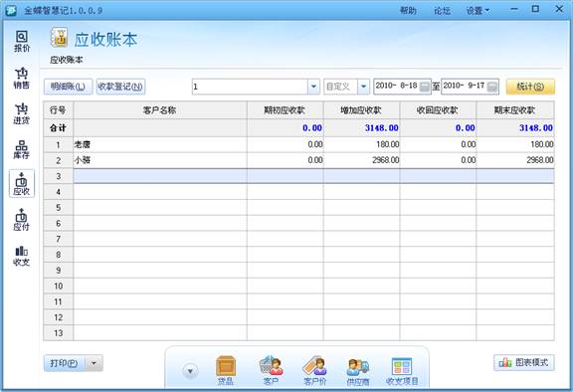Click row number 13 in the table
The width and height of the screenshot is (573, 392).
click(x=58, y=333)
